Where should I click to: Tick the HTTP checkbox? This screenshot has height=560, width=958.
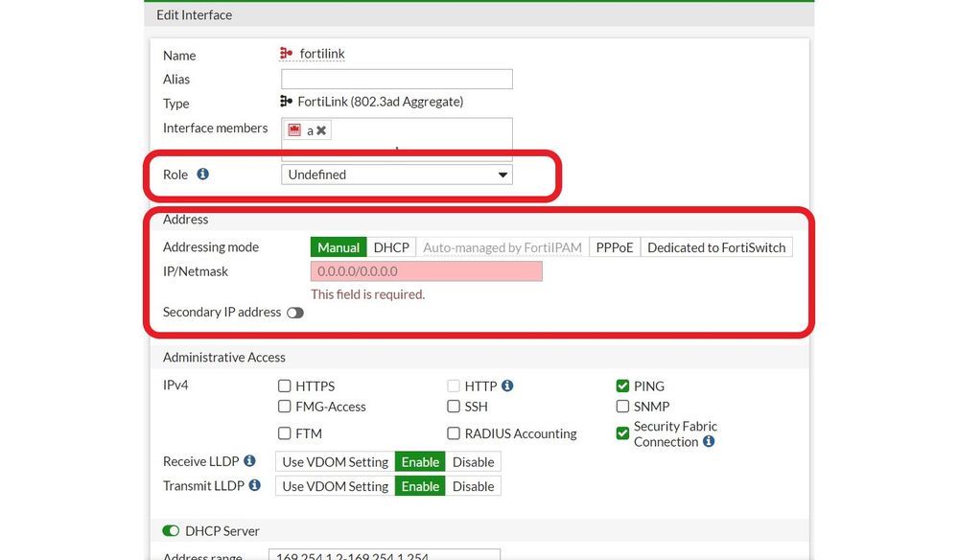pyautogui.click(x=454, y=385)
